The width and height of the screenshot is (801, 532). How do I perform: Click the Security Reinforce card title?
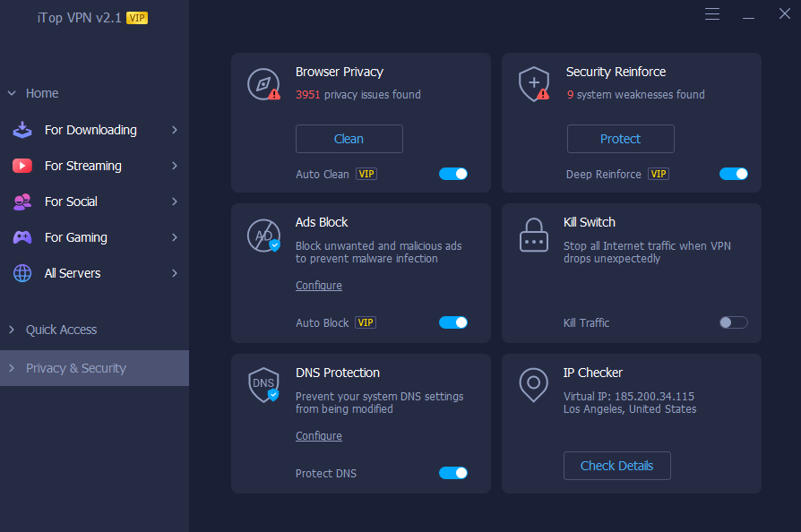point(616,72)
